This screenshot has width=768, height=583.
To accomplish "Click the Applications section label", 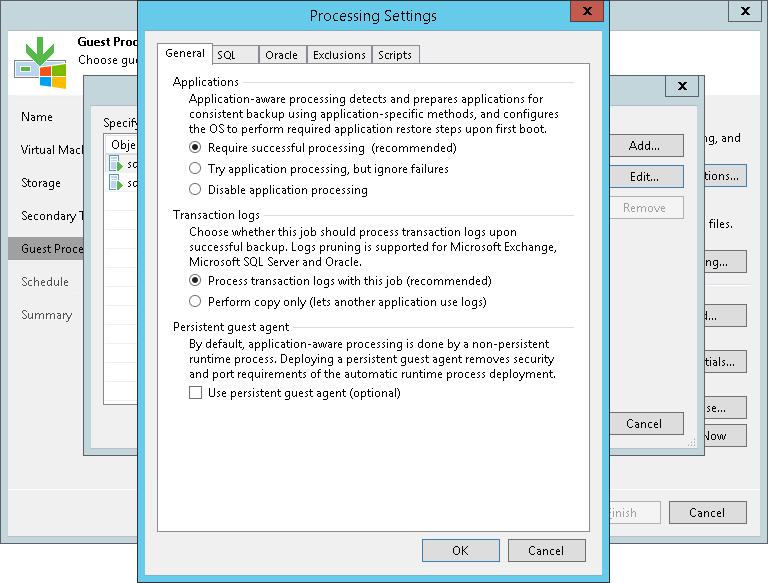I will 206,82.
